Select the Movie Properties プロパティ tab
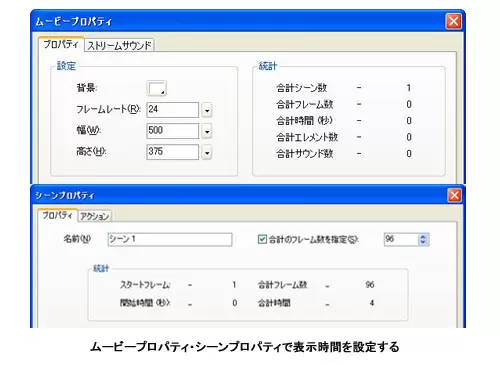The image size is (500, 365). pyautogui.click(x=61, y=44)
